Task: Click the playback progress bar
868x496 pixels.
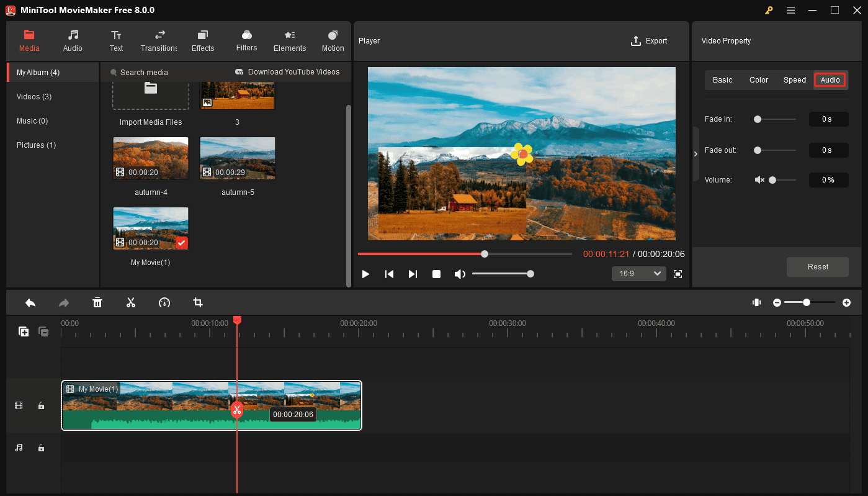Action: pyautogui.click(x=465, y=254)
